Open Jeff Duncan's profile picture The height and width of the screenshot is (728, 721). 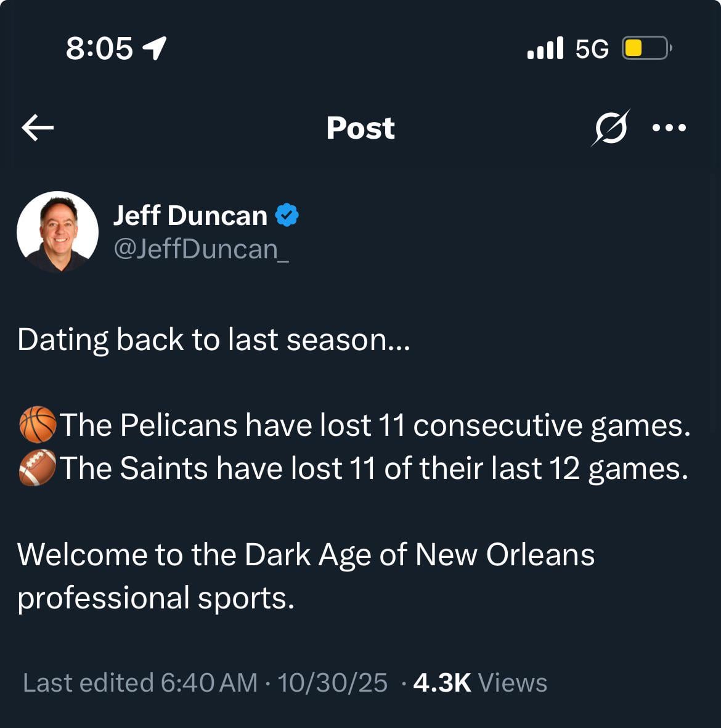tap(57, 231)
